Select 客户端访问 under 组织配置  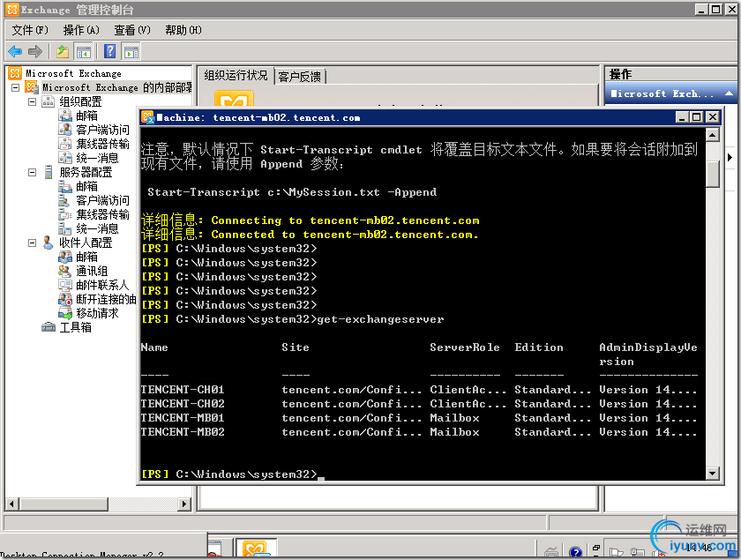102,130
